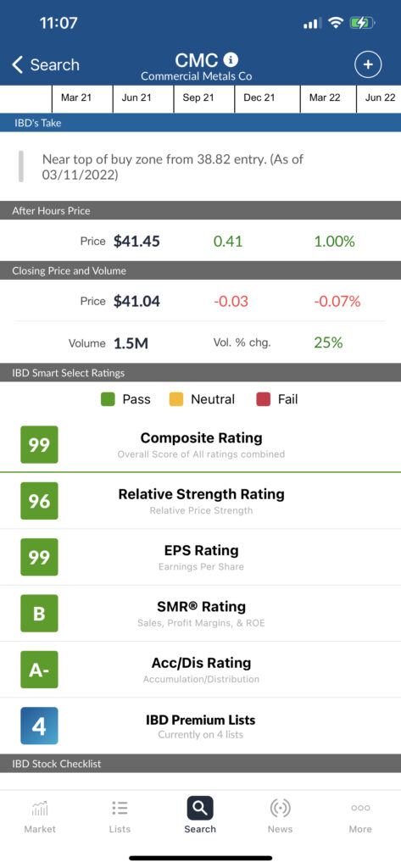Select the Search magnifier in bottom bar
This screenshot has height=868, width=401.
pos(200,808)
